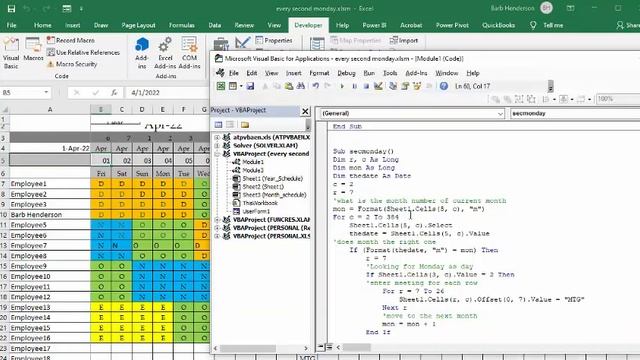
Task: Switch to the Page Layout tab in Excel
Action: (138, 25)
